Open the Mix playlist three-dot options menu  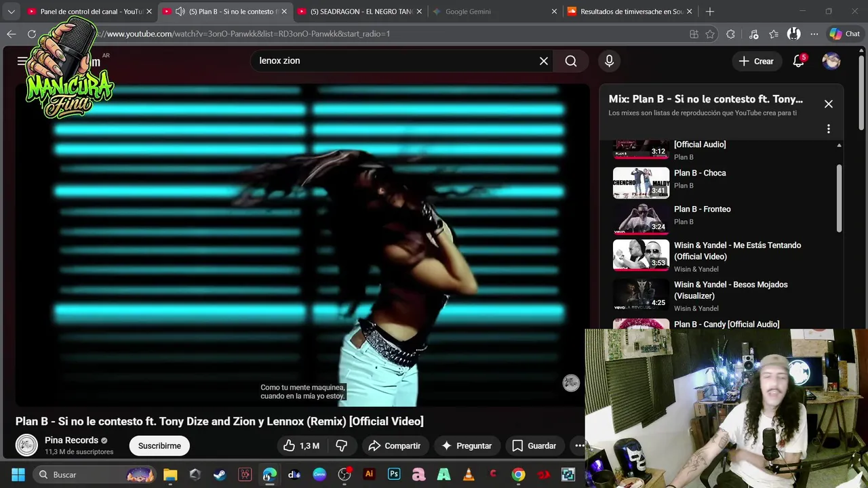point(829,129)
